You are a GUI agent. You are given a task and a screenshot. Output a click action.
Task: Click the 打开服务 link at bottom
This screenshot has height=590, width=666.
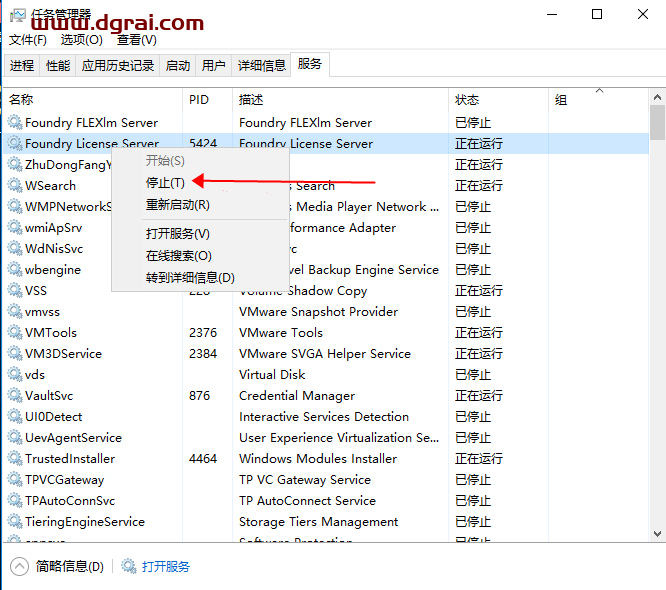[166, 567]
